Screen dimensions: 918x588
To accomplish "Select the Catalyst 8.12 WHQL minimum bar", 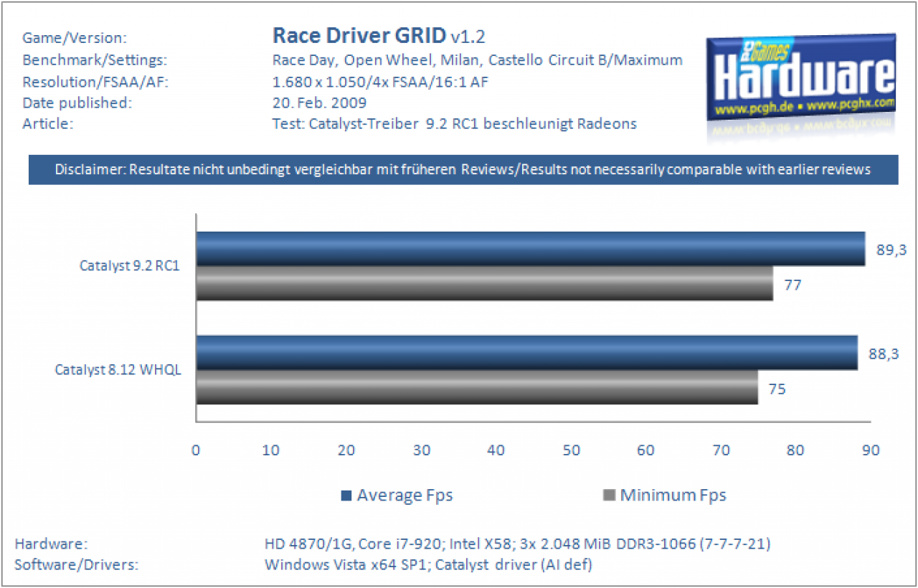I will 477,387.
